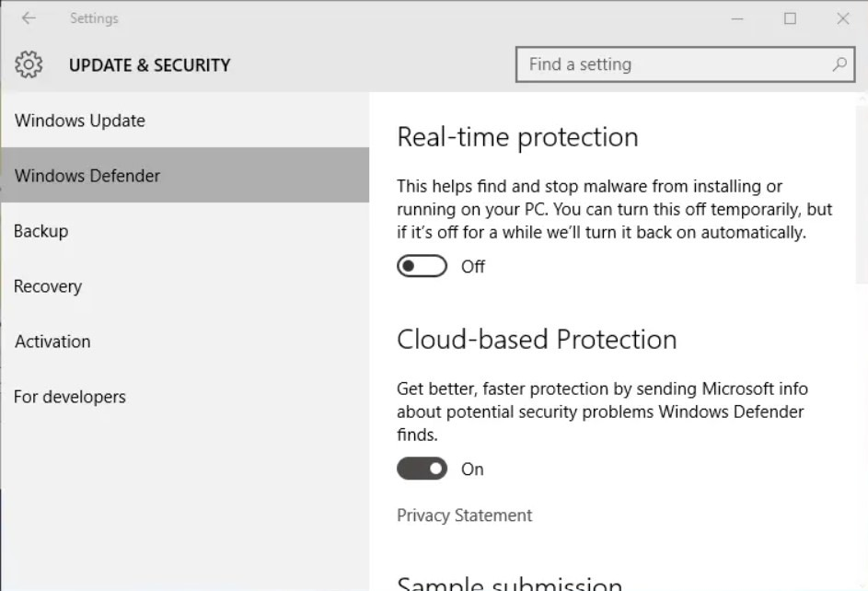The height and width of the screenshot is (591, 868).
Task: Select For developers in the sidebar
Action: pos(70,397)
